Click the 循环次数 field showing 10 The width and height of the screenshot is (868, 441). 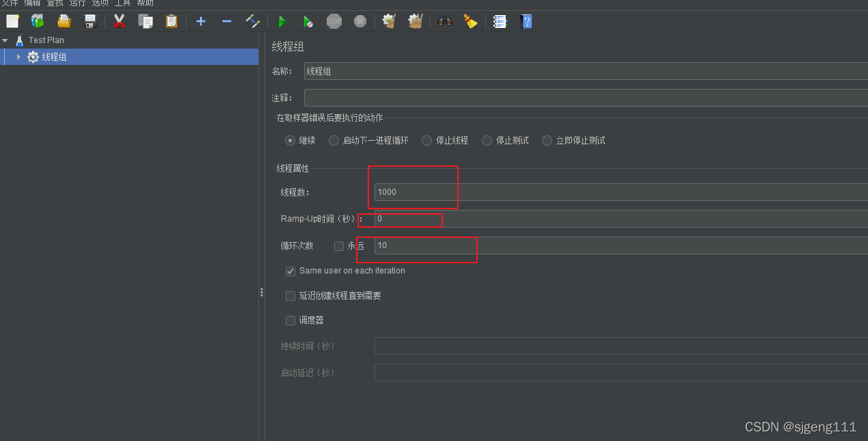tap(621, 245)
